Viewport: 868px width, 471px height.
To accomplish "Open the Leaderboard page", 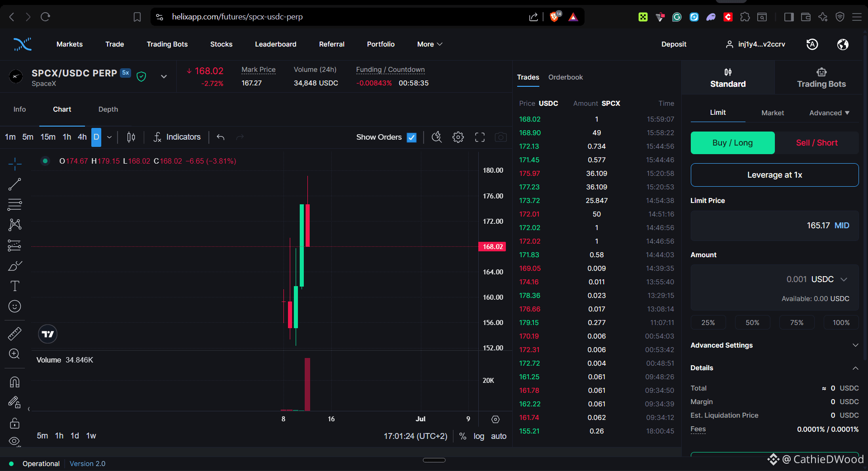I will (x=276, y=44).
